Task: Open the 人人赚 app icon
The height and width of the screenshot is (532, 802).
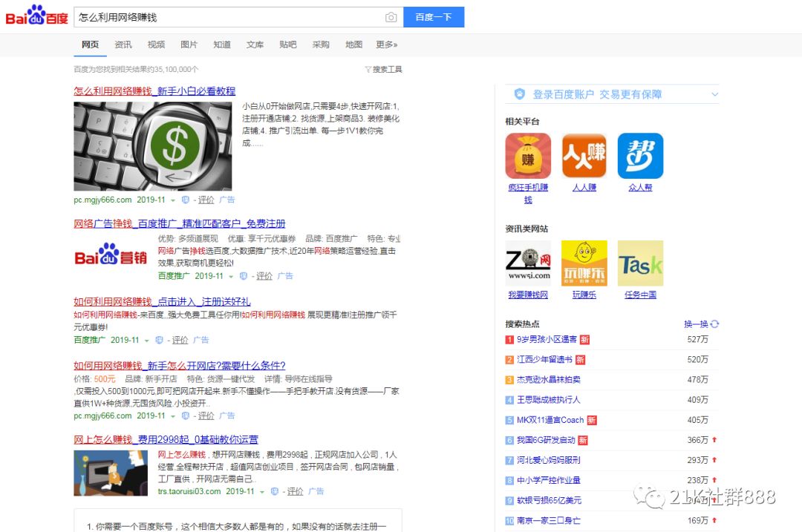Action: pyautogui.click(x=584, y=156)
